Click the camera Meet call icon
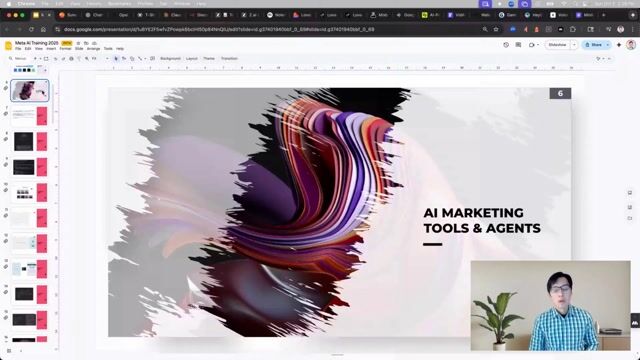Image resolution: width=640 pixels, height=360 pixels. [x=532, y=45]
